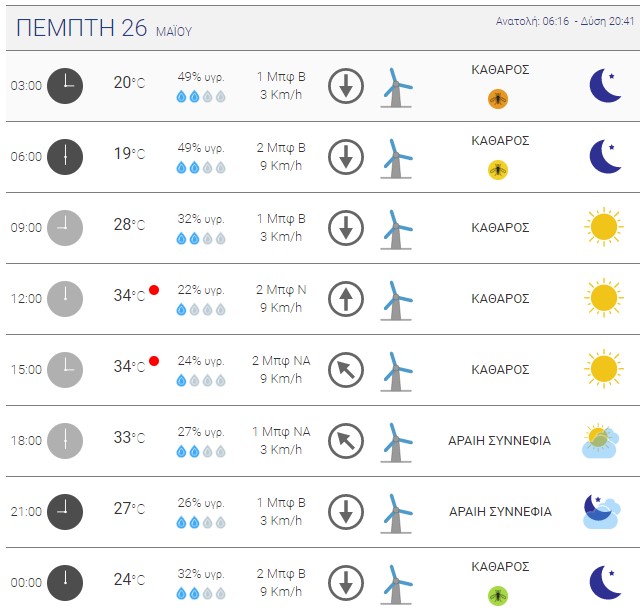Viewport: 643px width, 613px height.
Task: Click the ΑΡΑΙΗ ΣΥΝΝΕΦΙΑ label at 18:00
Action: click(x=499, y=441)
